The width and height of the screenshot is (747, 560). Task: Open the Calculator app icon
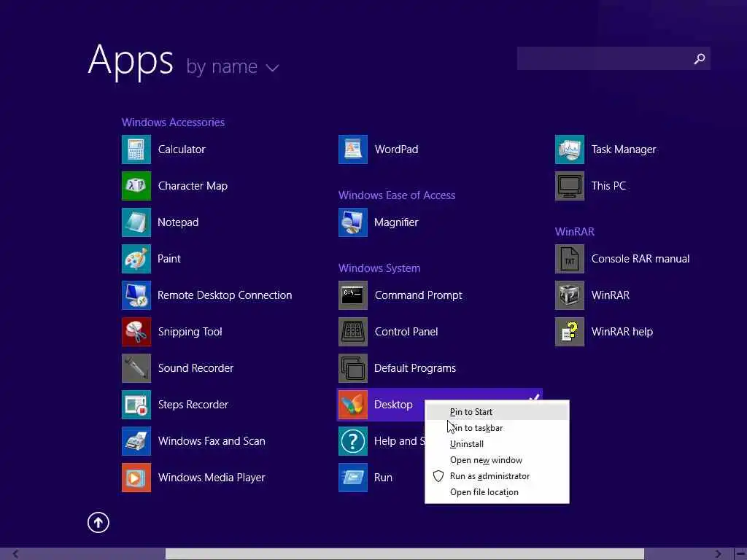[136, 149]
